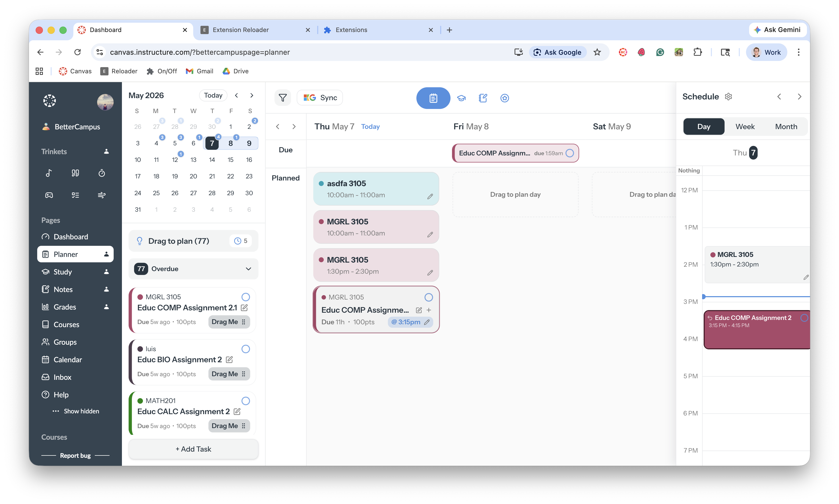This screenshot has height=504, width=839.
Task: Go to next day in Schedule
Action: (799, 97)
